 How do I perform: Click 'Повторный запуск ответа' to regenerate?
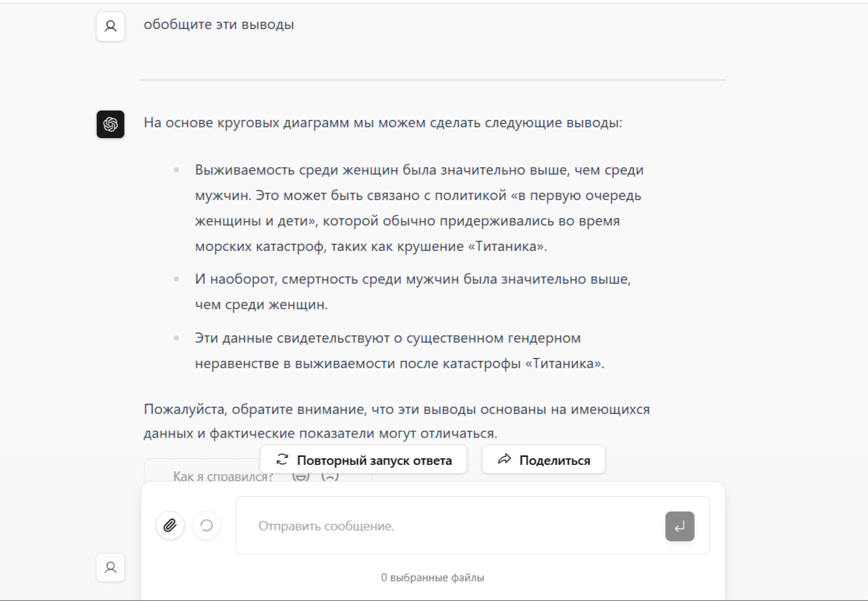click(363, 460)
